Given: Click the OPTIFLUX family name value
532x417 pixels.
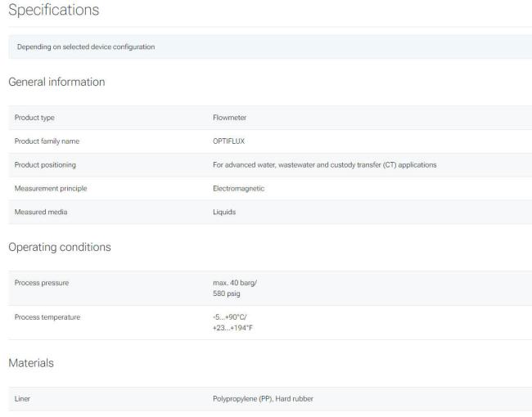Looking at the screenshot, I should (228, 141).
